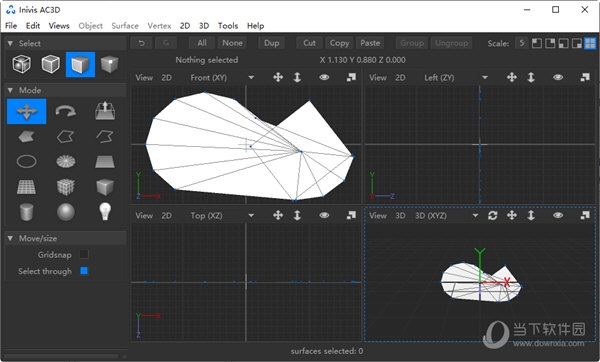This screenshot has width=600, height=362.
Task: Click the None selection button
Action: click(x=232, y=43)
